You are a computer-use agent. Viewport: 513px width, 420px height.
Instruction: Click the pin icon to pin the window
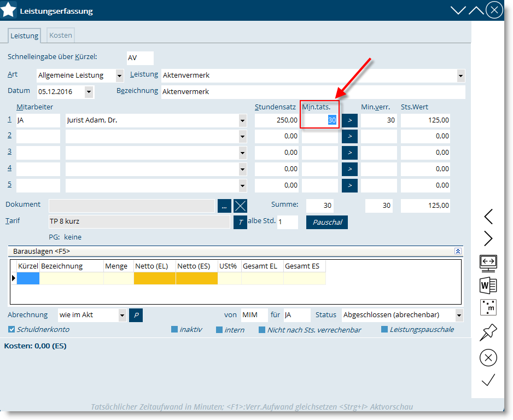pos(488,332)
